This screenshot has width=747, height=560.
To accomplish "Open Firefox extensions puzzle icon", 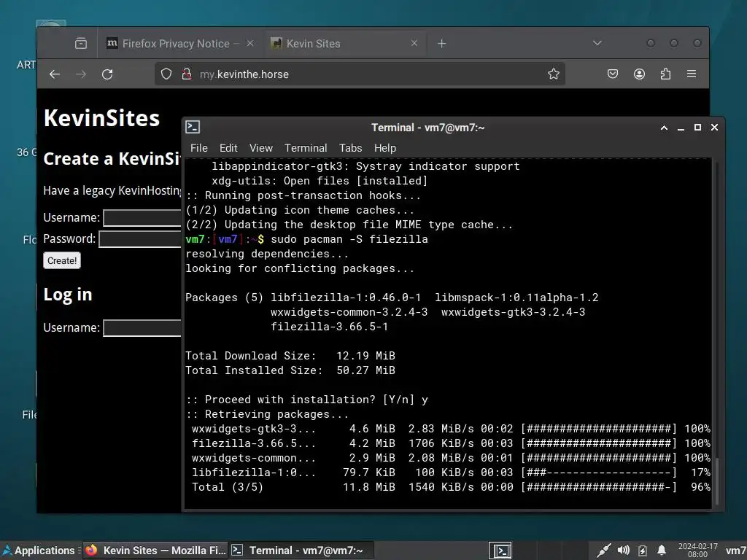I will click(665, 74).
